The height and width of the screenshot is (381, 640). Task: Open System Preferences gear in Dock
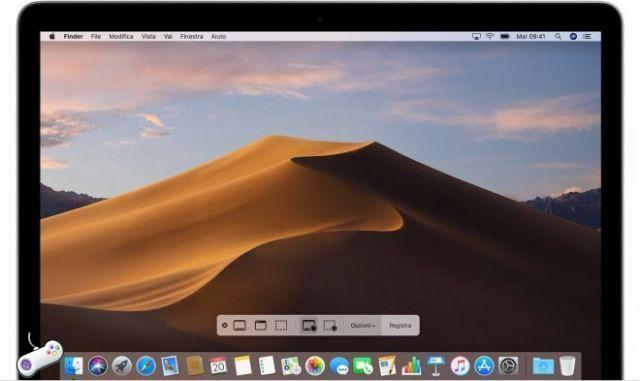click(x=509, y=366)
